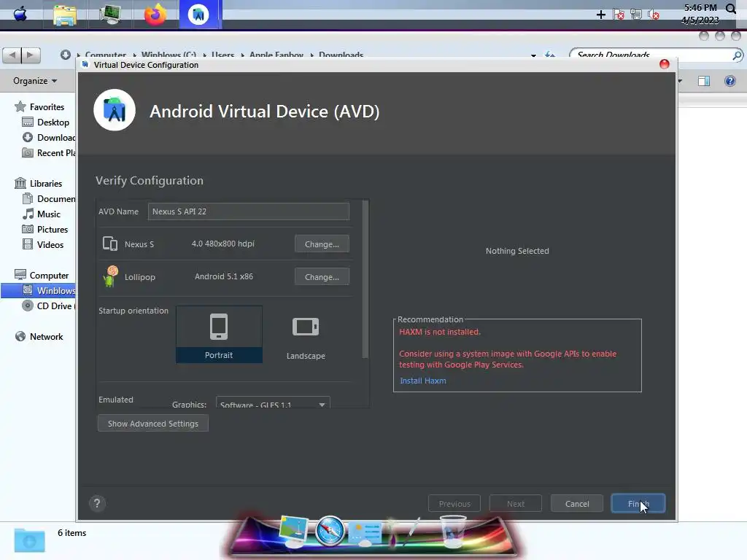The height and width of the screenshot is (560, 747).
Task: Click the Explorer forward arrow button
Action: 31,55
